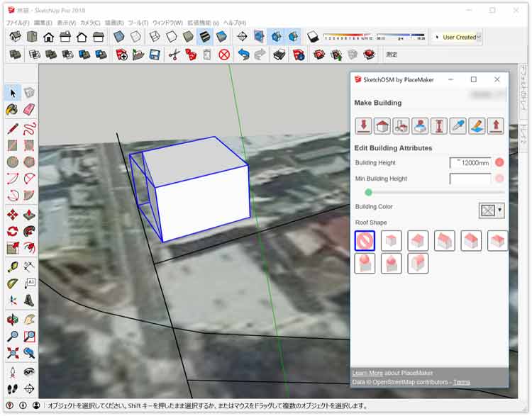Open the ヘルプ(H) menu
The height and width of the screenshot is (416, 532).
click(x=235, y=23)
